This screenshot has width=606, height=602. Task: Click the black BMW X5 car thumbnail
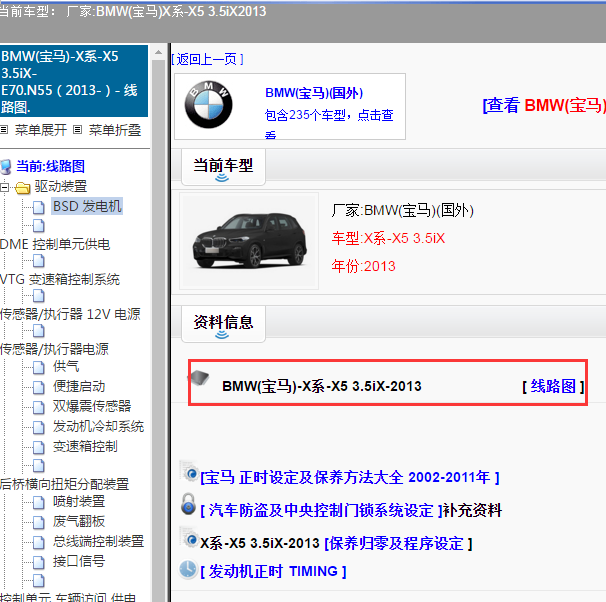[x=249, y=241]
